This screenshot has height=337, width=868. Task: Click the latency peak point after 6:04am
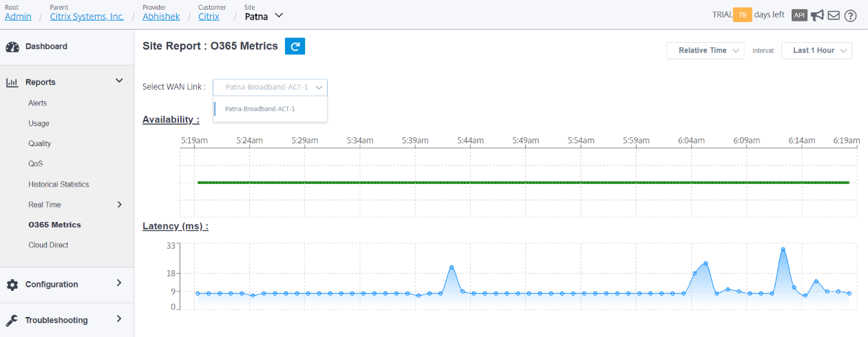(x=706, y=263)
